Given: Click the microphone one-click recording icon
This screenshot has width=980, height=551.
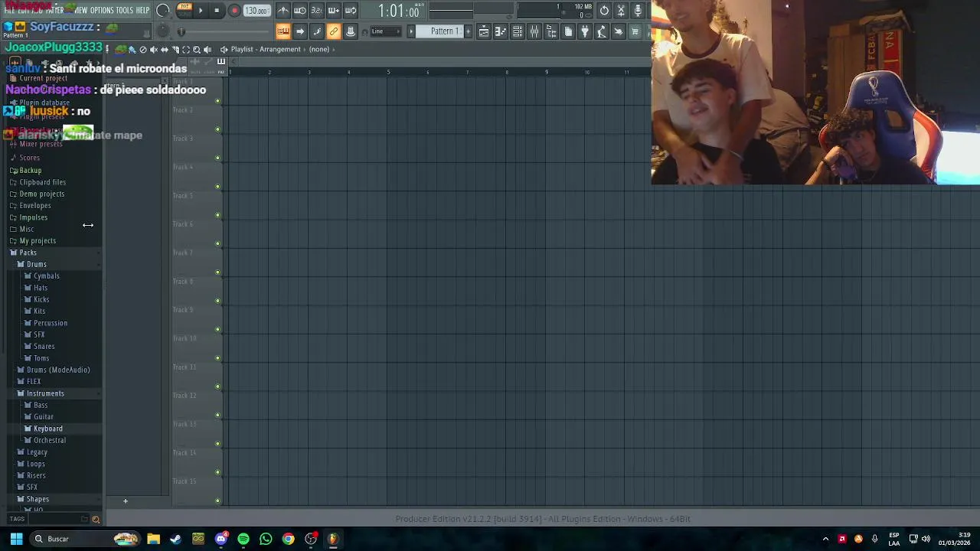Looking at the screenshot, I should click(638, 11).
